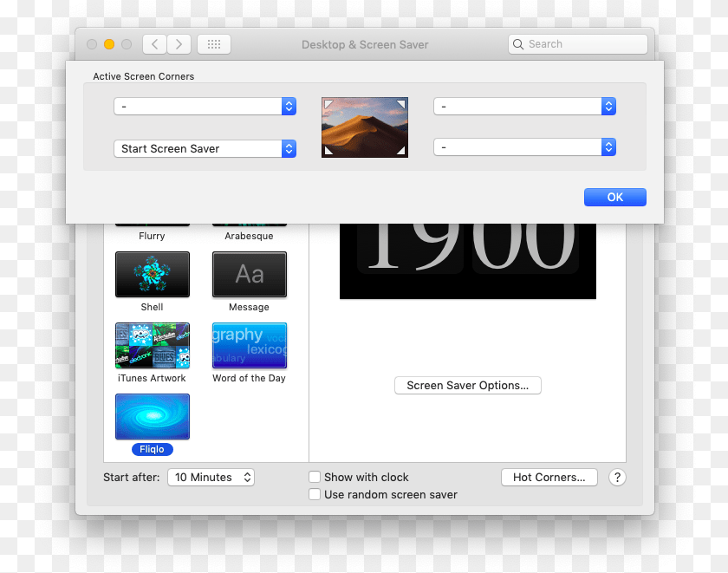728x573 pixels.
Task: Select the Fliqlo swirl thumbnail
Action: pos(153,416)
